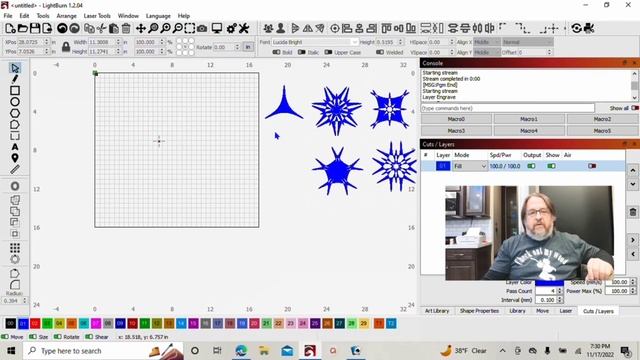
Task: Click the console command input field
Action: [x=507, y=108]
